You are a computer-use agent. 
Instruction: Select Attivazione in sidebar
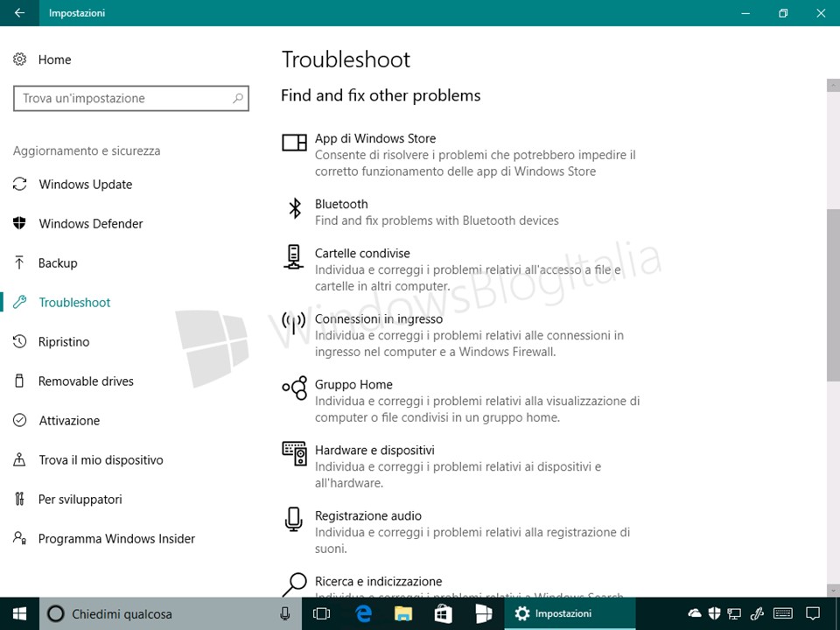[69, 421]
